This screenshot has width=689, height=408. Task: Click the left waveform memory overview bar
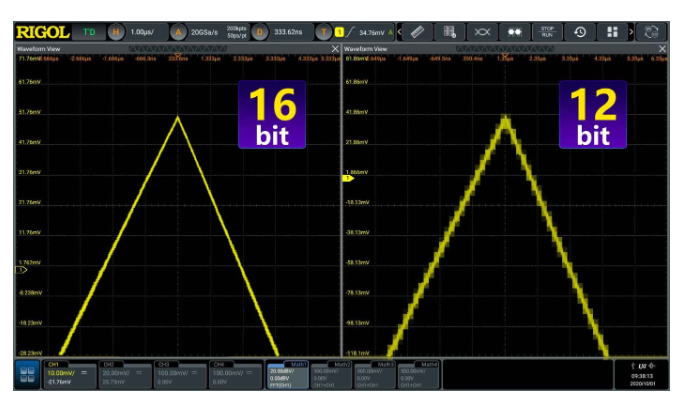[178, 49]
